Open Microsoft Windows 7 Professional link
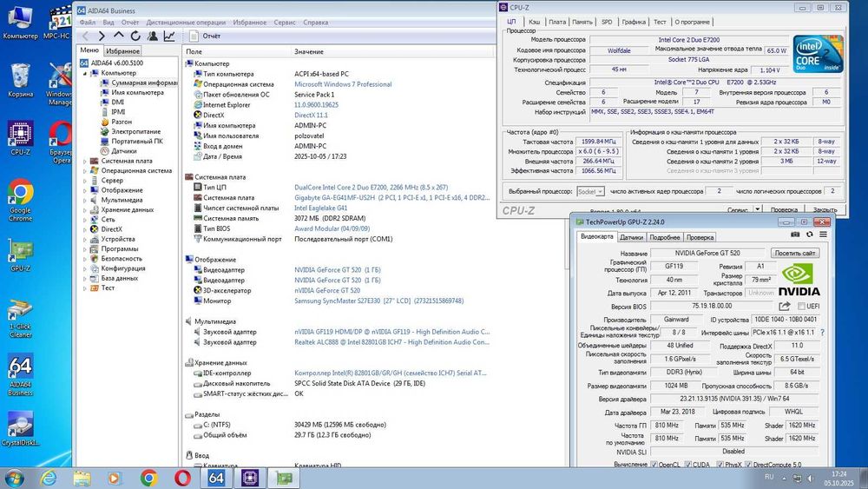Image resolution: width=868 pixels, height=489 pixels. (343, 84)
